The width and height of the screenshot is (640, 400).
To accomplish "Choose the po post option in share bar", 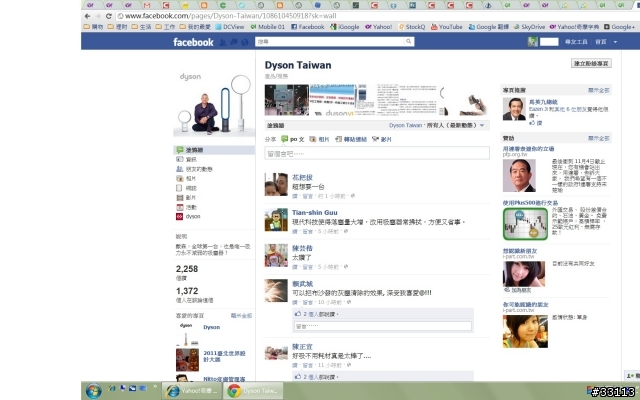I will pos(293,139).
